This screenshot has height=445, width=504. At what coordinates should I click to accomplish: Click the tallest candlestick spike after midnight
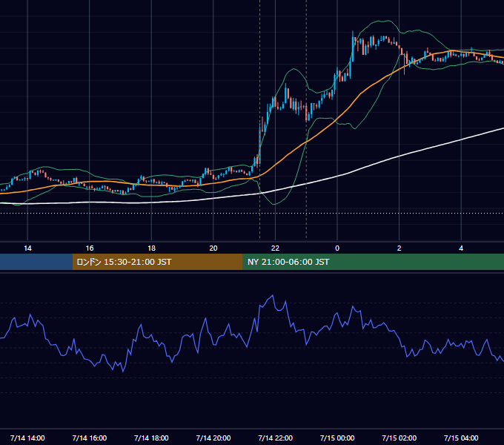353,46
